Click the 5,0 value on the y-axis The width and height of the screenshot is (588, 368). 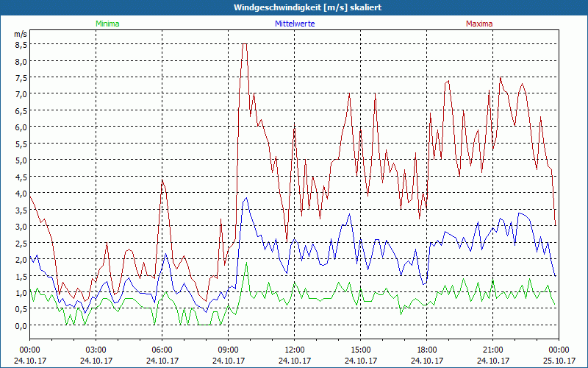tap(21, 160)
